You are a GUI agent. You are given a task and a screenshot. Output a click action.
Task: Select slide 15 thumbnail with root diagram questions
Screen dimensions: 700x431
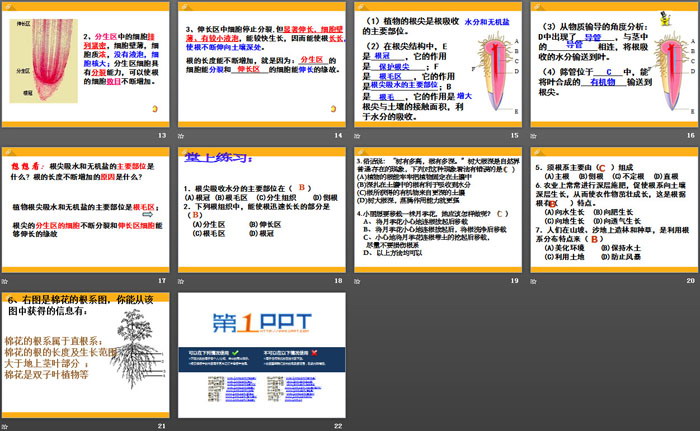pos(438,65)
